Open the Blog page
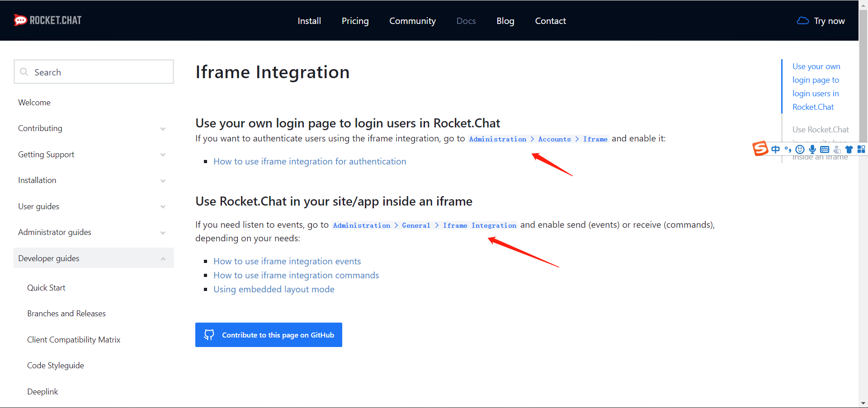868x408 pixels. point(505,21)
